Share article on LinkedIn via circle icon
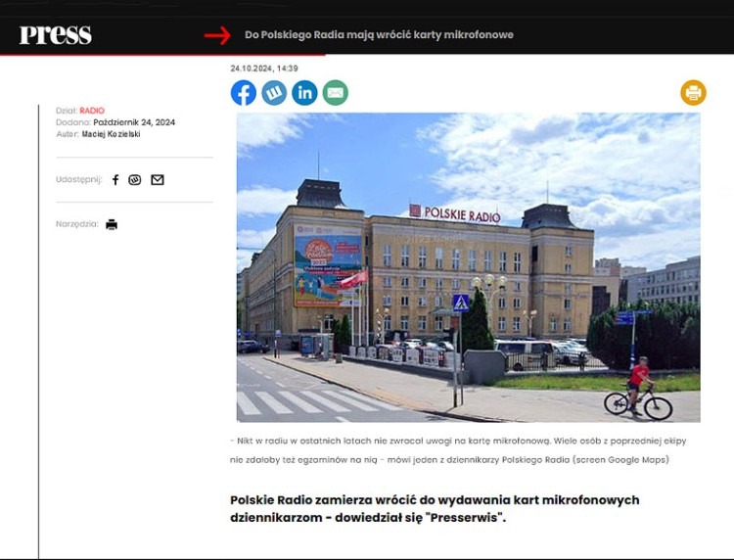Viewport: 734px width, 560px height. (304, 93)
